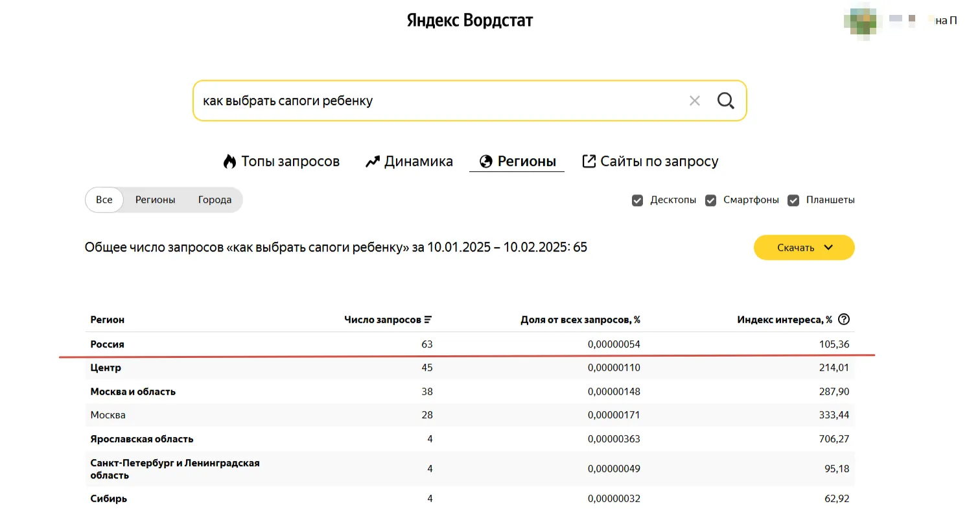This screenshot has height=509, width=980.
Task: Click the share value 0,00000110
Action: pyautogui.click(x=614, y=368)
